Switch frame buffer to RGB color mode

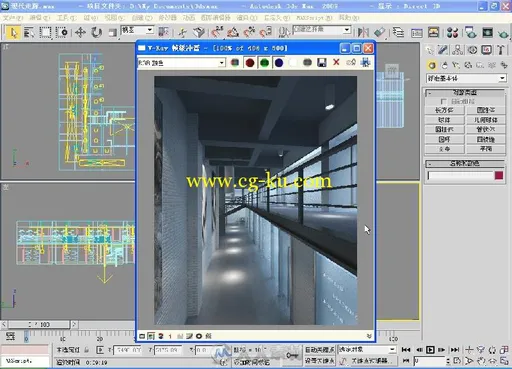(x=235, y=62)
